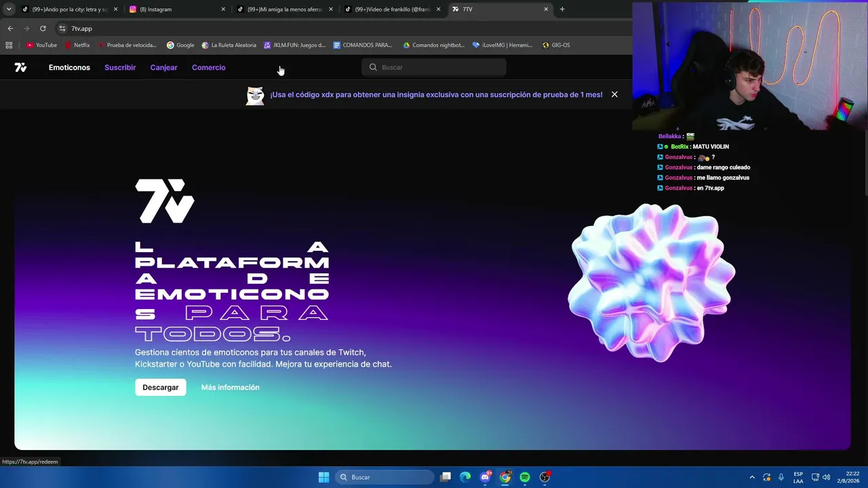Screen dimensions: 868x488
Task: Open OBS Studio from the taskbar
Action: 545,477
